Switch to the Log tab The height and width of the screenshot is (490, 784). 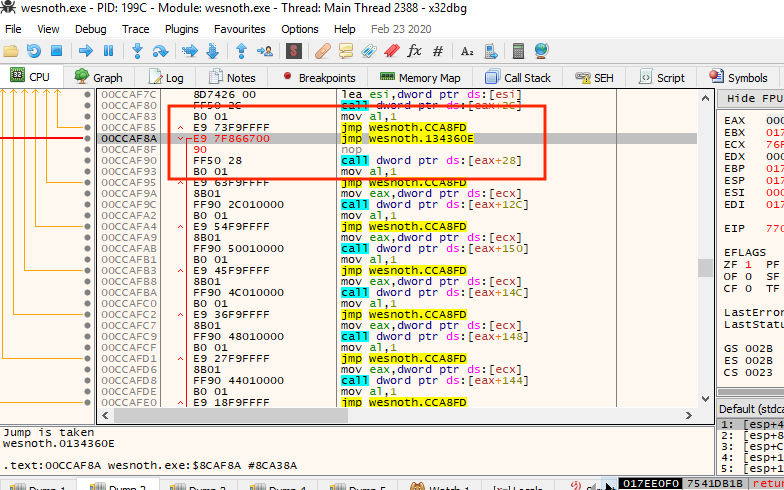coord(166,78)
